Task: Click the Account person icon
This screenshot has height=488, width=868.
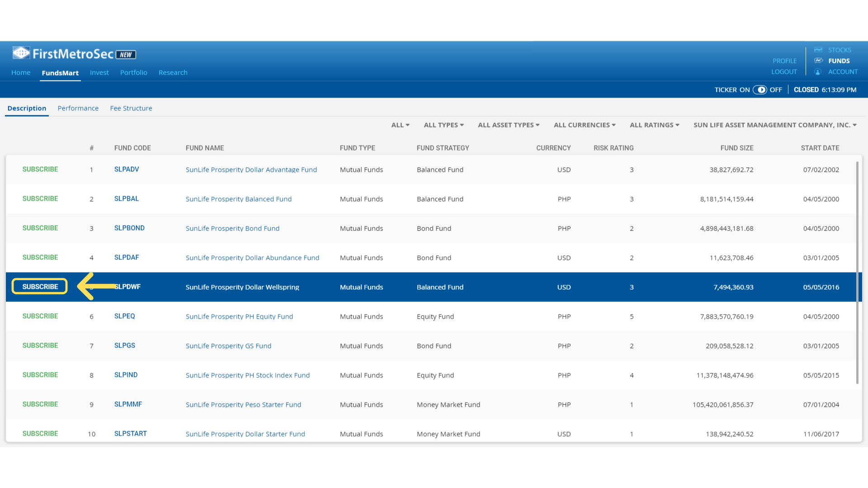Action: [818, 72]
